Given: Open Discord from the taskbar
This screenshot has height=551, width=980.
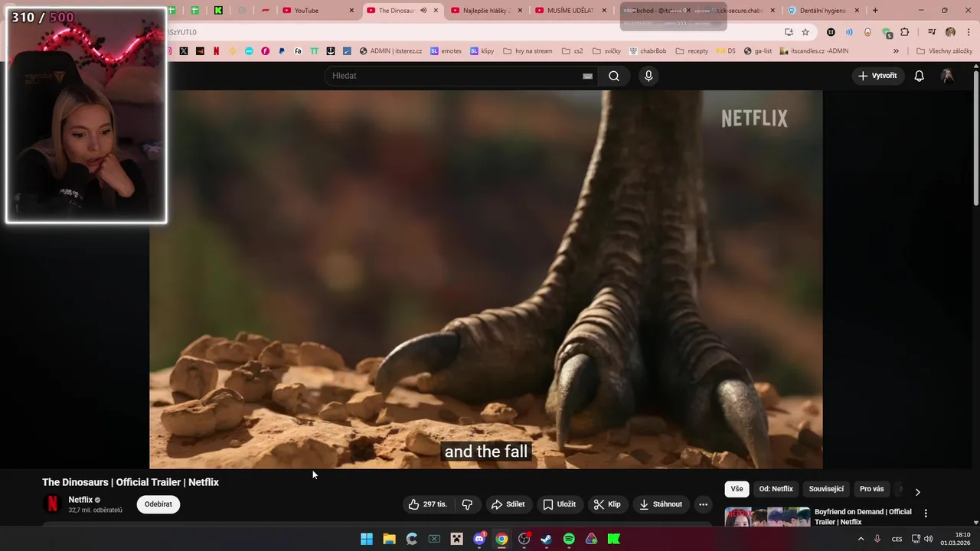Looking at the screenshot, I should point(479,539).
